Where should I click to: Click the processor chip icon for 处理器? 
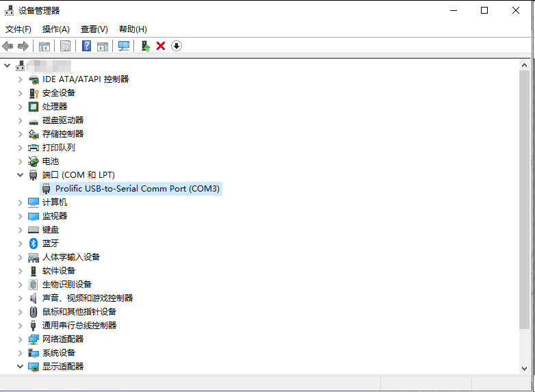click(x=33, y=107)
